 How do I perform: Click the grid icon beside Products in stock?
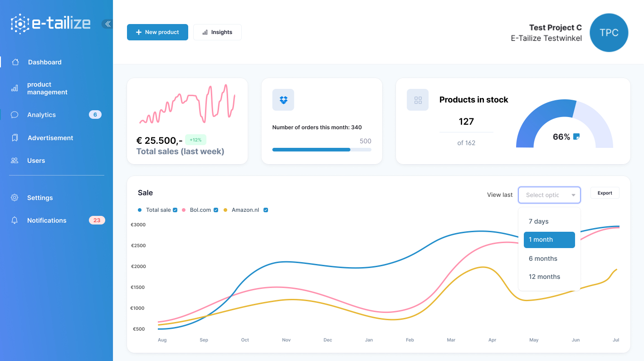pos(417,100)
